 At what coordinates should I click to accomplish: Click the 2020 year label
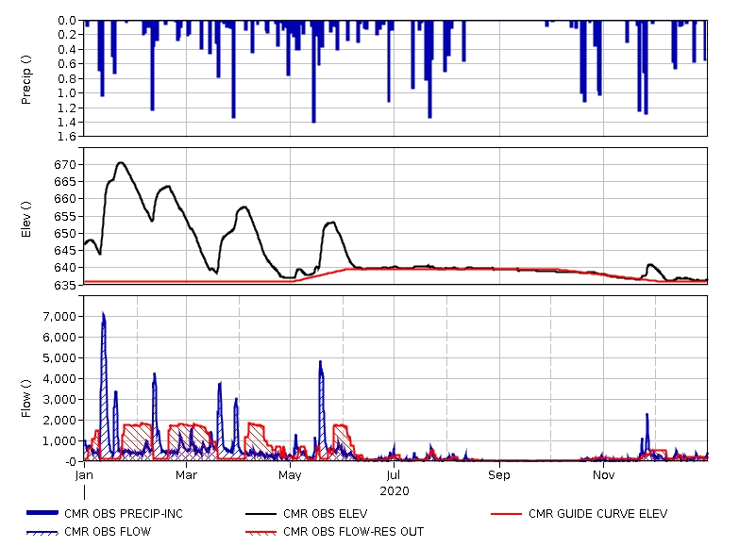pos(395,491)
